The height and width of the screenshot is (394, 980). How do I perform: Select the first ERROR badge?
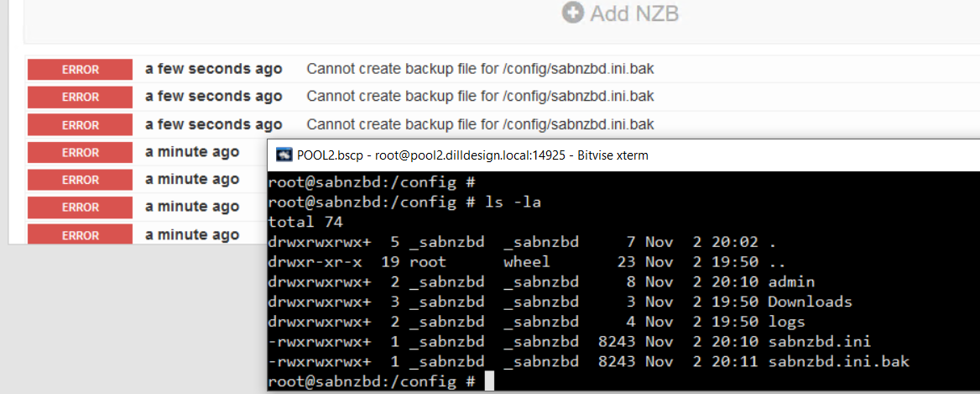coord(80,70)
